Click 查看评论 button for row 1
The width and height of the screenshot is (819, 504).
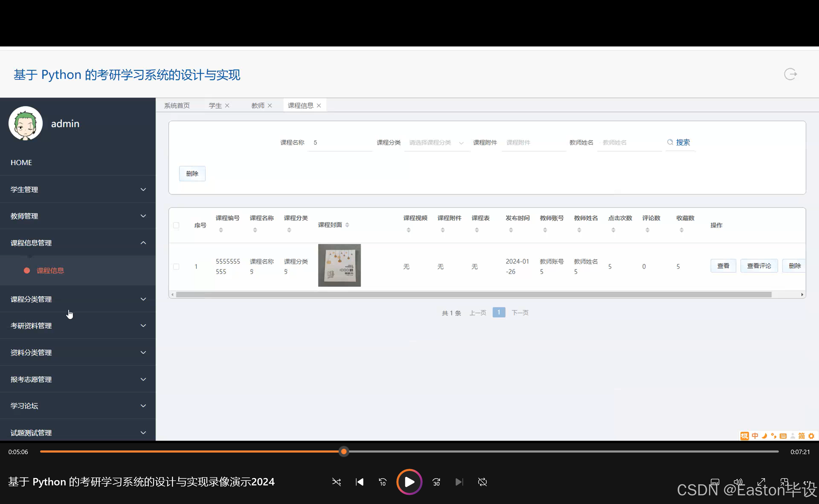(759, 266)
